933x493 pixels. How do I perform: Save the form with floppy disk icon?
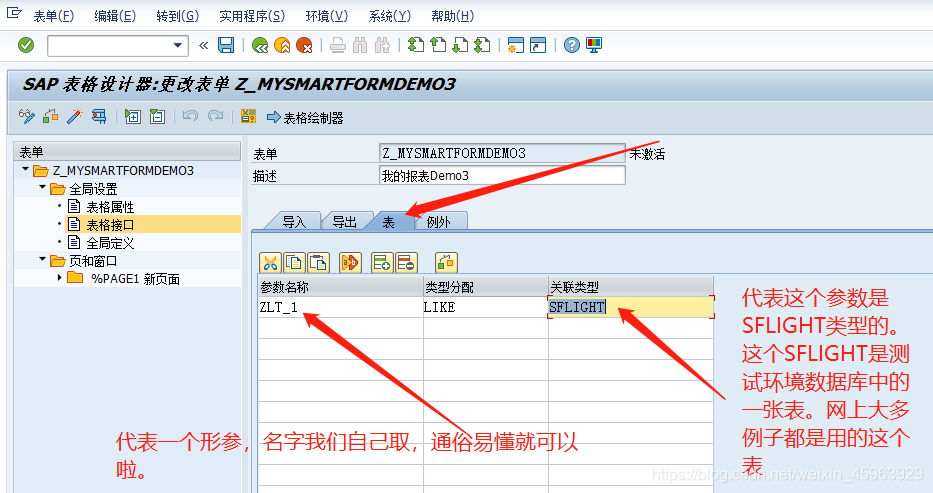tap(226, 45)
